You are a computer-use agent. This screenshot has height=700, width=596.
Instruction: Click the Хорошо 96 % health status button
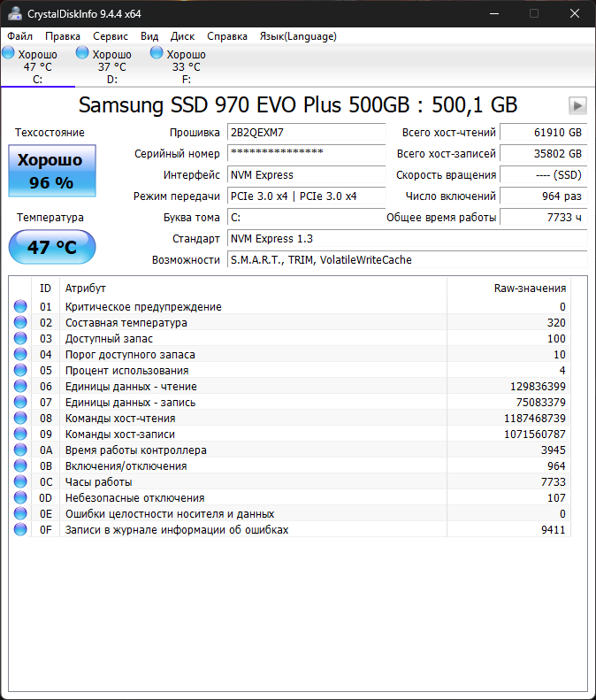pyautogui.click(x=52, y=171)
